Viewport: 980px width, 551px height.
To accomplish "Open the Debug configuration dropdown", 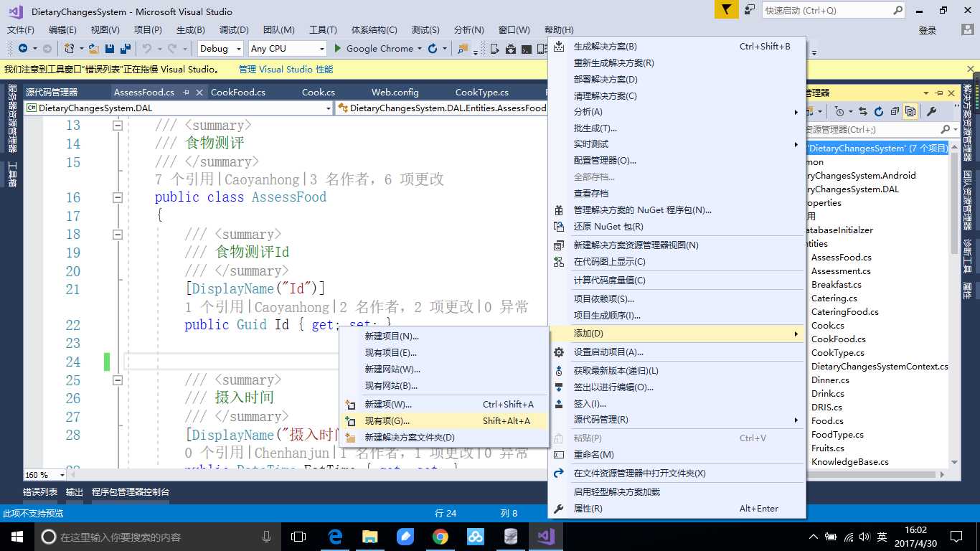I will pos(221,49).
